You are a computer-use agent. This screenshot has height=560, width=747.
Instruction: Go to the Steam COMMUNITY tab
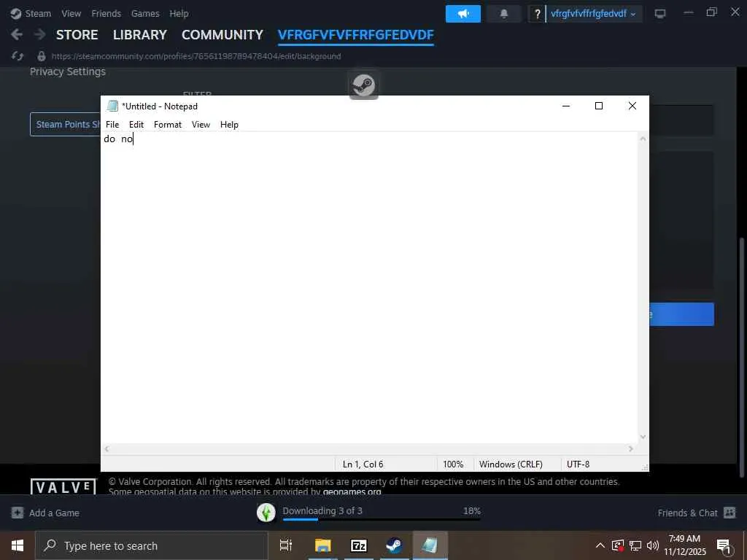[x=222, y=35]
